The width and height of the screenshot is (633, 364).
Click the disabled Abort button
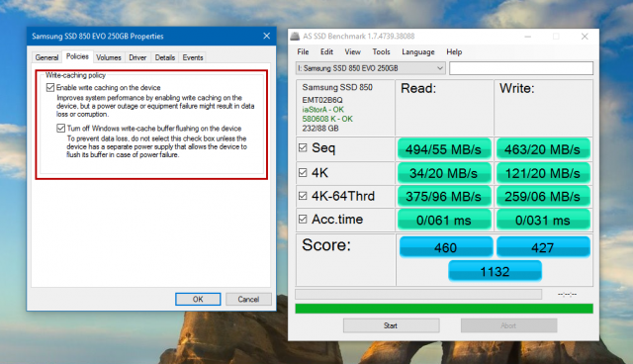508,325
